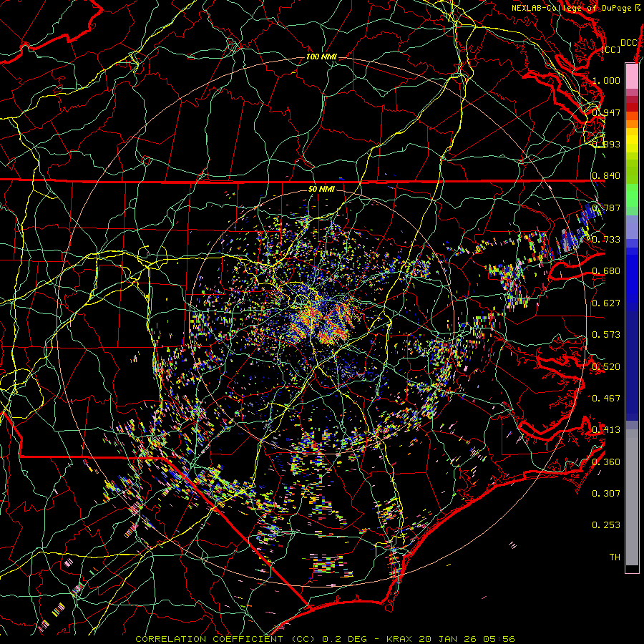Click the 0.733 scale value

[x=606, y=239]
